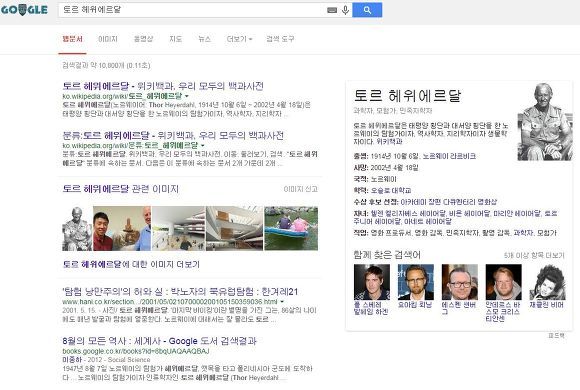Open the 토르 헤위에르달 관련 이미지 heading link
Screen dimensions: 580x390
coord(121,189)
